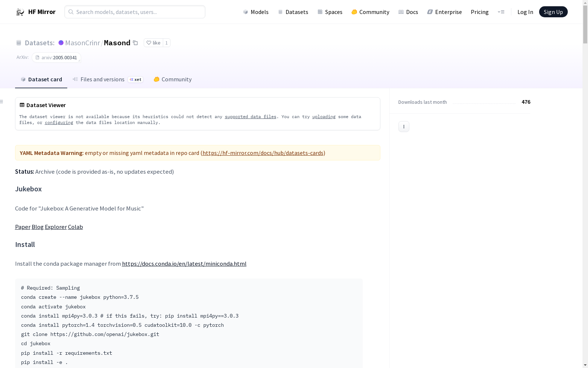Open the MasonCrinr profile link
Viewport: 588px width, 368px height.
[83, 43]
